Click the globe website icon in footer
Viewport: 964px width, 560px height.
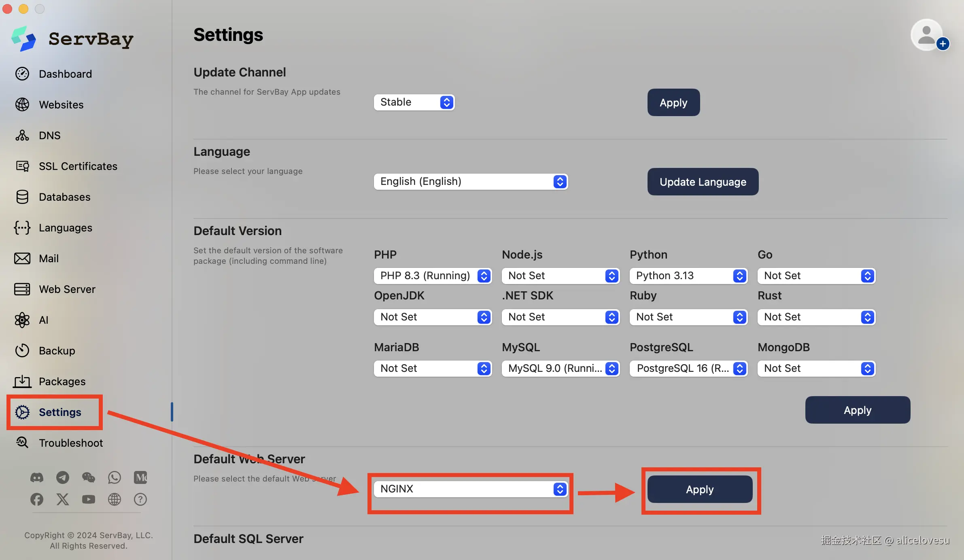click(x=115, y=499)
